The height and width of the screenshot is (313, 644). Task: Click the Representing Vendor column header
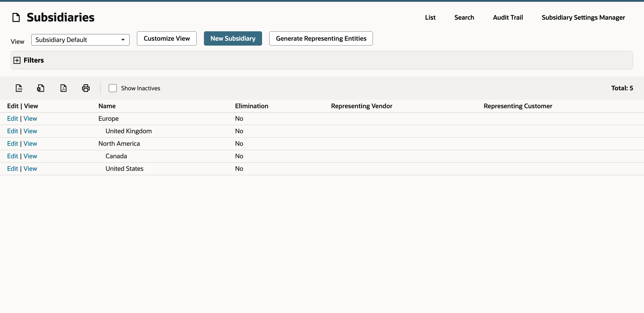click(x=362, y=106)
